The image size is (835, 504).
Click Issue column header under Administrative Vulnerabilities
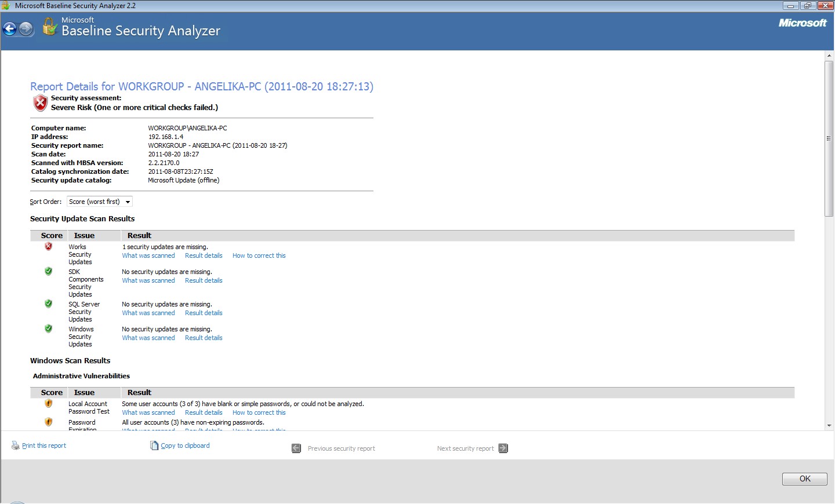point(84,392)
